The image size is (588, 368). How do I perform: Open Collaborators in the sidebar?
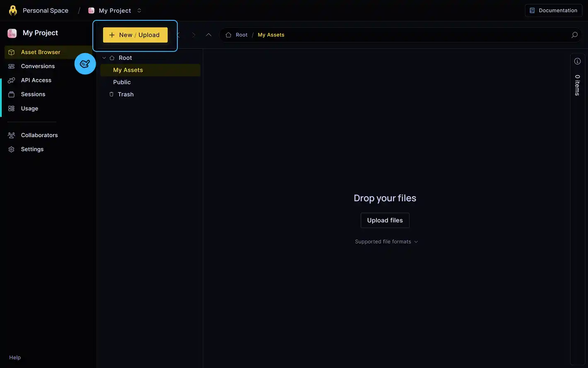[x=39, y=135]
